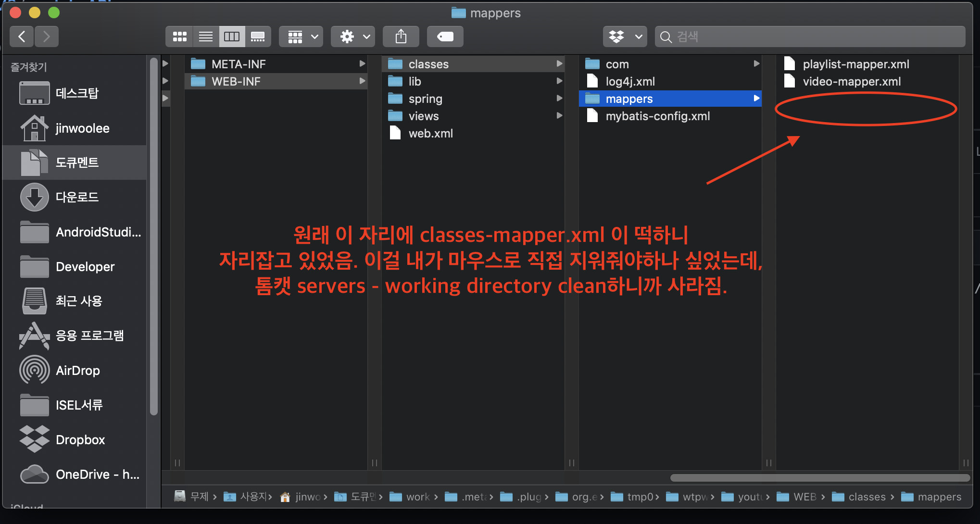Image resolution: width=980 pixels, height=524 pixels.
Task: Switch to list view mode
Action: 206,37
